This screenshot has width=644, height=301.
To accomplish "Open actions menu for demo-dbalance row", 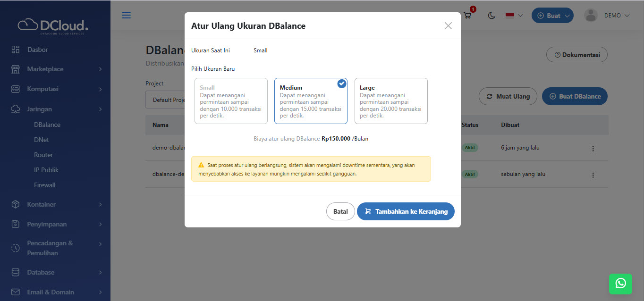I will (x=593, y=148).
